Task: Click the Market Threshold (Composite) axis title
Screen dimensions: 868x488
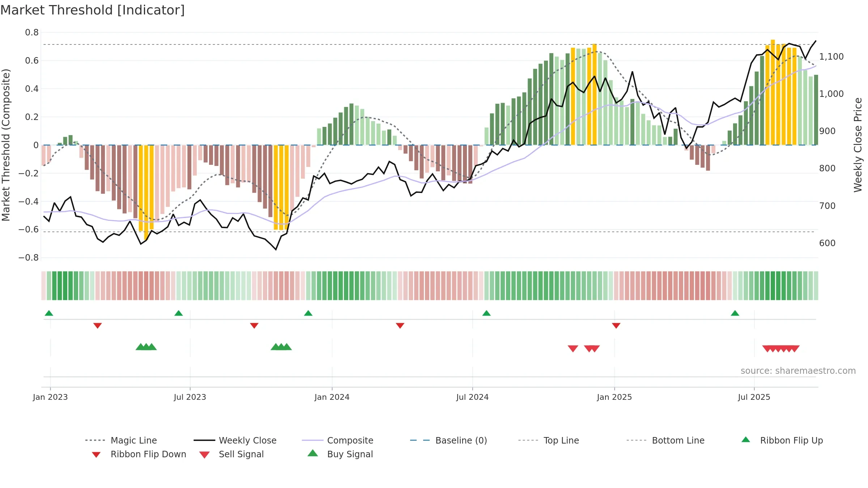Action: click(6, 145)
